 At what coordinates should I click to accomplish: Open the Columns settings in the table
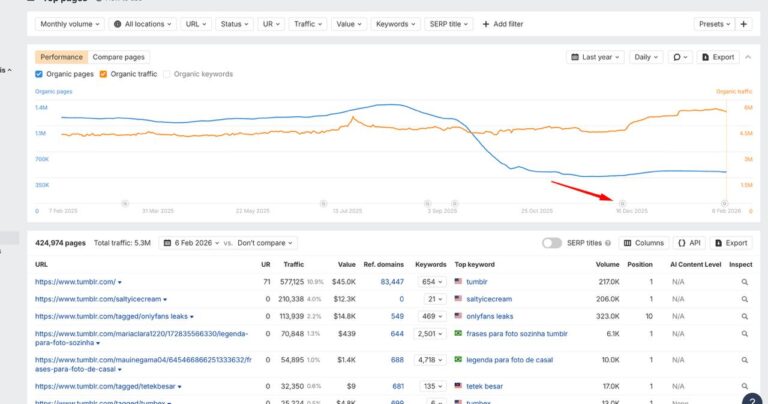[x=643, y=243]
